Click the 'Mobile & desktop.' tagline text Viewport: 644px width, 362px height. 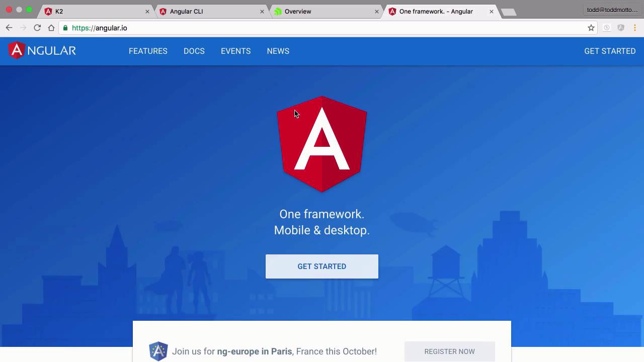click(322, 230)
